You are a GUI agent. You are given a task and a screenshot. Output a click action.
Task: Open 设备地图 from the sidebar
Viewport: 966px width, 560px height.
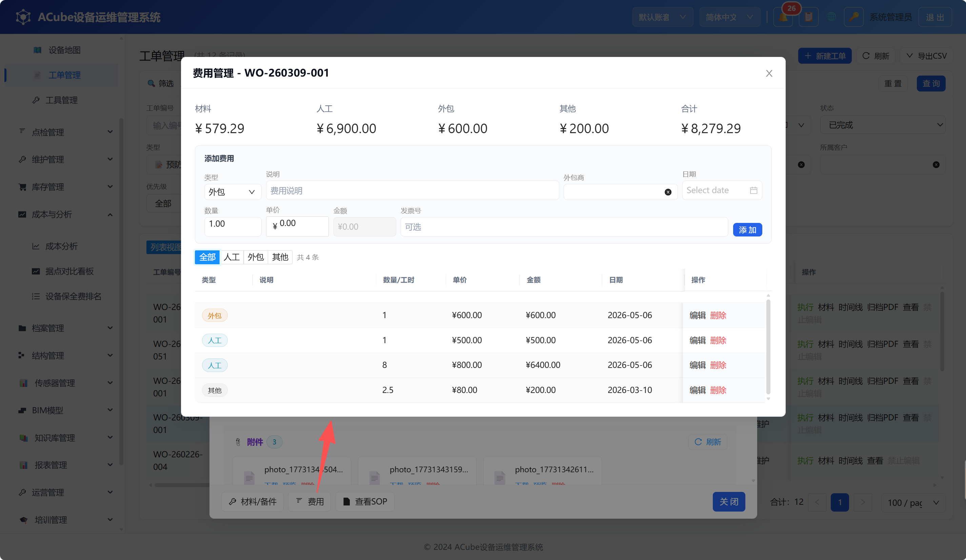click(64, 50)
